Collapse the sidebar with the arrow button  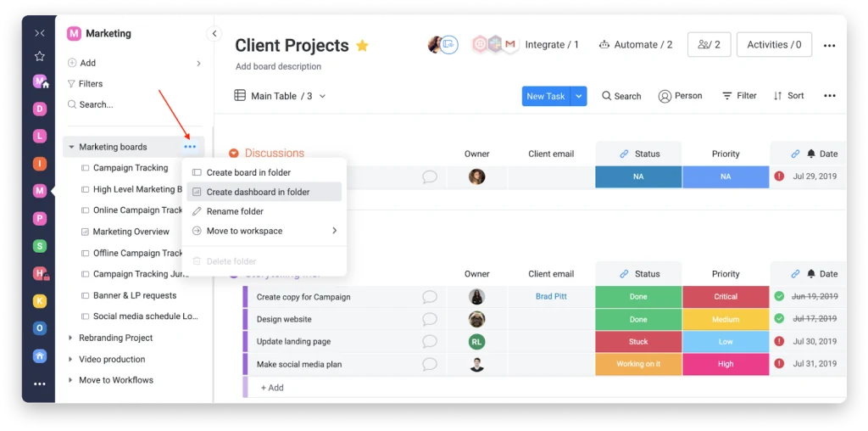point(214,34)
